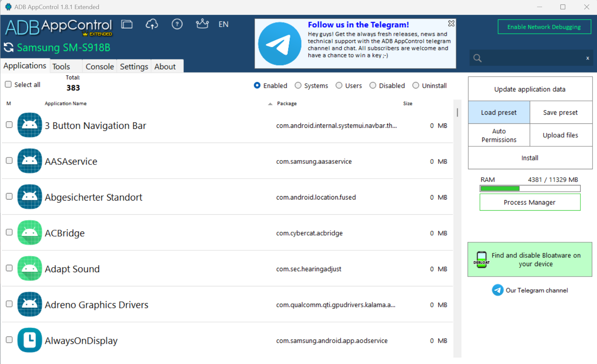Click the M column header
The width and height of the screenshot is (597, 364).
pos(9,104)
